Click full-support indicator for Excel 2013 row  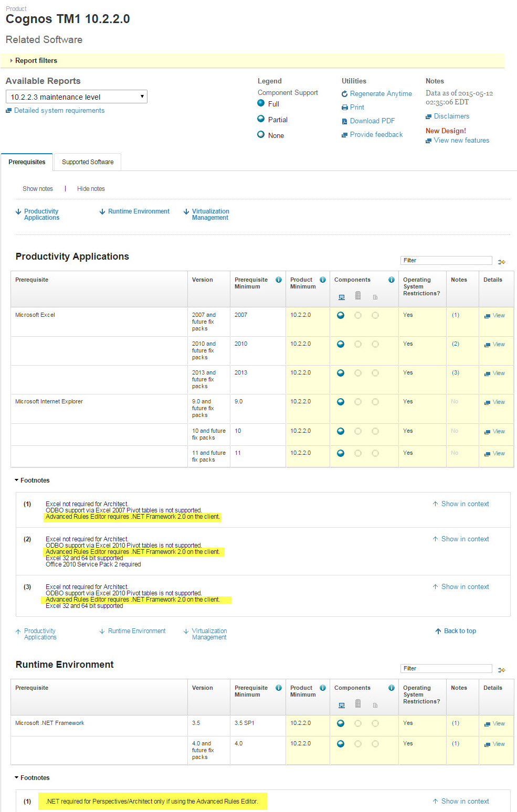point(341,373)
